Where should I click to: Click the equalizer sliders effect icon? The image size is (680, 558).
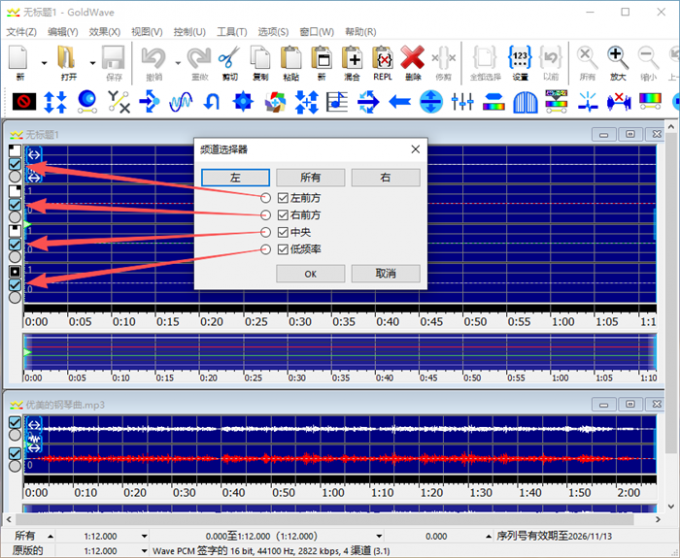(x=462, y=102)
